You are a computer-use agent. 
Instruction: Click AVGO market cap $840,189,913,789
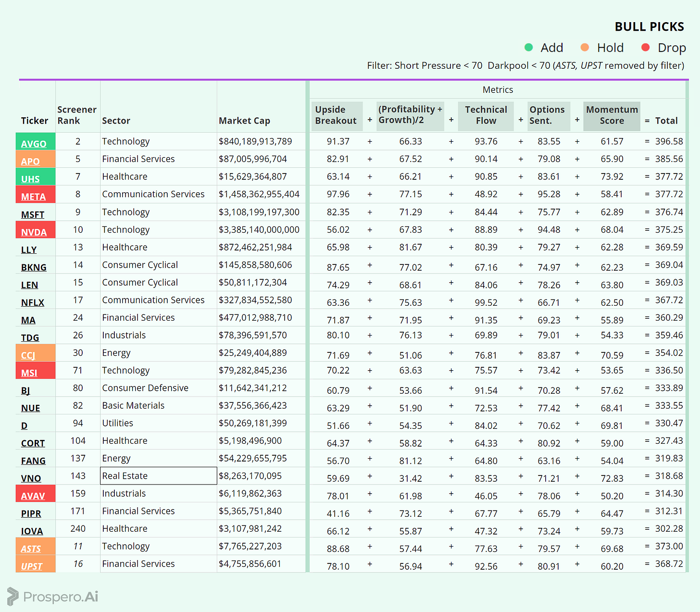[x=255, y=141]
